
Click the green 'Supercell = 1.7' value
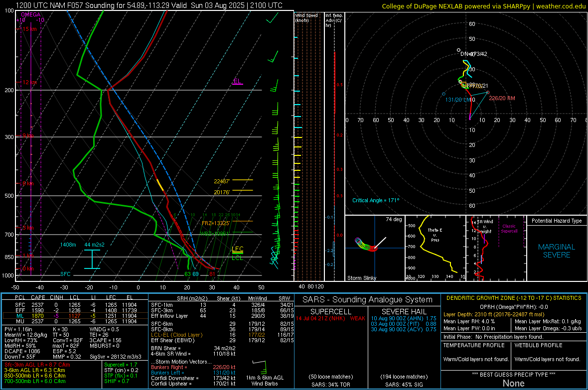coord(121,365)
